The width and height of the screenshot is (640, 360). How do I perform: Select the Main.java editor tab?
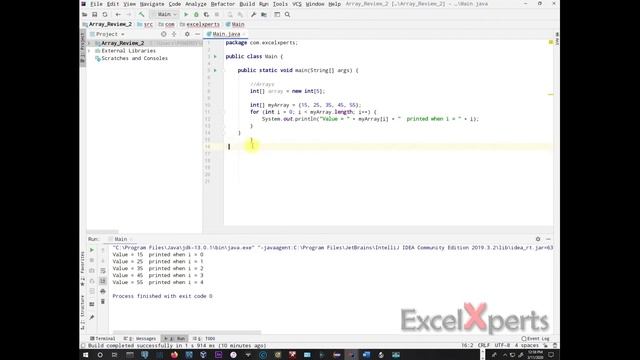point(226,34)
